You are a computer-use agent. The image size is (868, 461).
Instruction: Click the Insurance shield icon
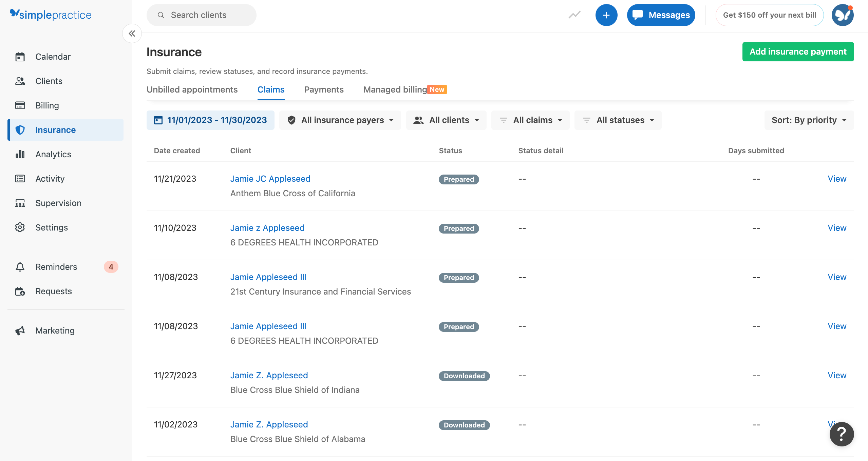pyautogui.click(x=20, y=130)
